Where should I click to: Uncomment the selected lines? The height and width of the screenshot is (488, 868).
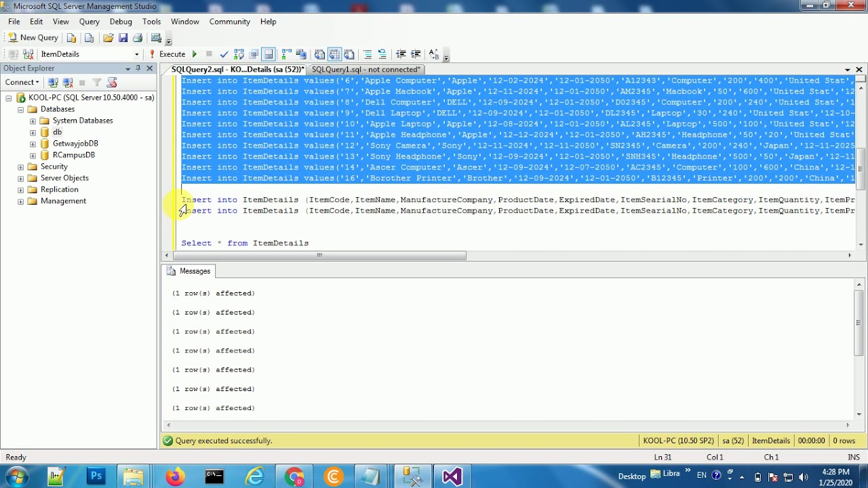(x=382, y=54)
